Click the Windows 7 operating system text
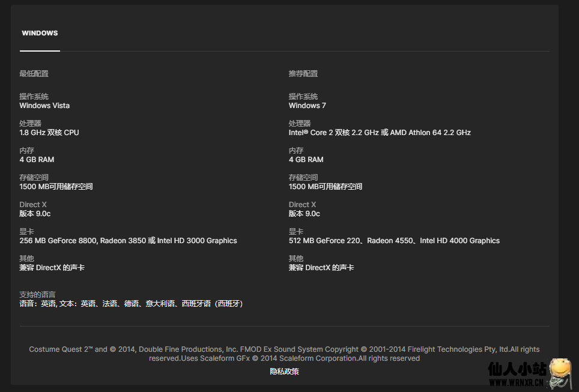The width and height of the screenshot is (579, 392). (307, 106)
